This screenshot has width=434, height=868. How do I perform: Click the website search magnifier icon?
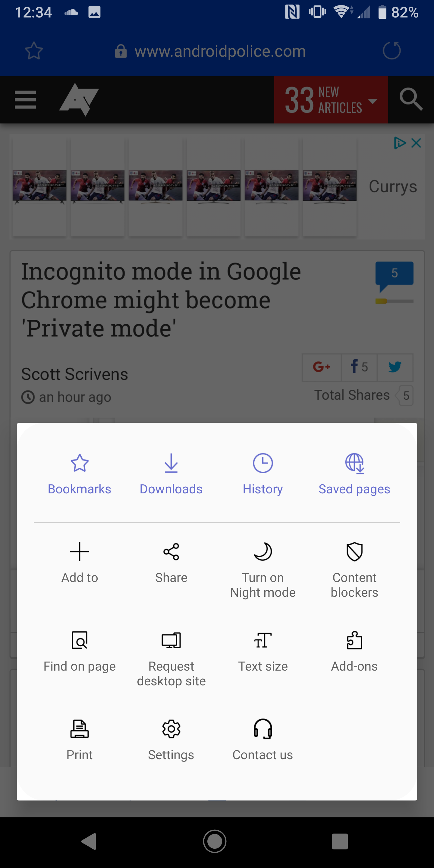411,100
